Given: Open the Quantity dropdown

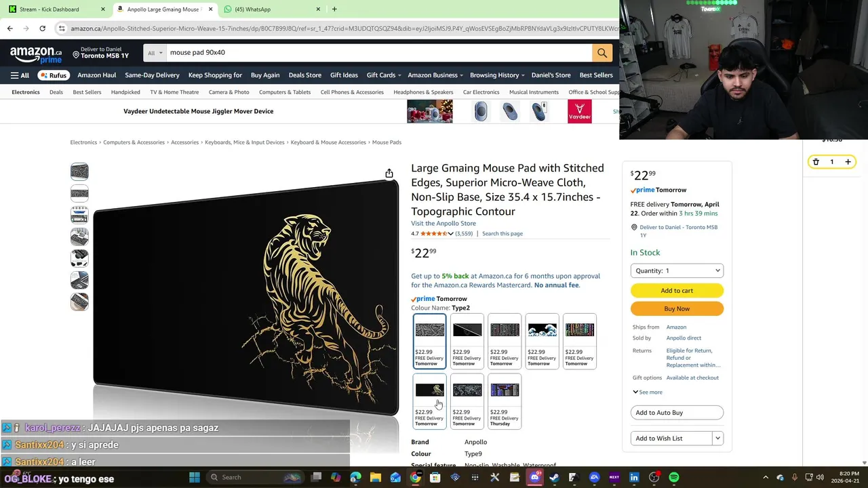Looking at the screenshot, I should click(677, 270).
